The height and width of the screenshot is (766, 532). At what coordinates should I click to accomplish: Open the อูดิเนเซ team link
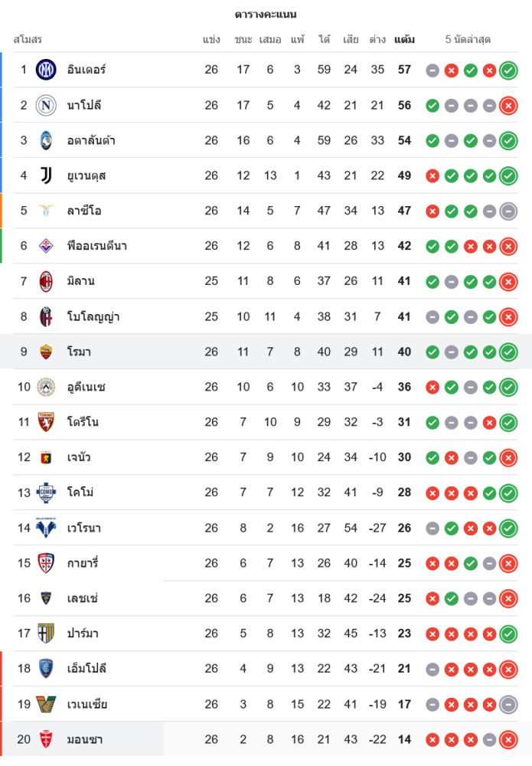tap(86, 387)
